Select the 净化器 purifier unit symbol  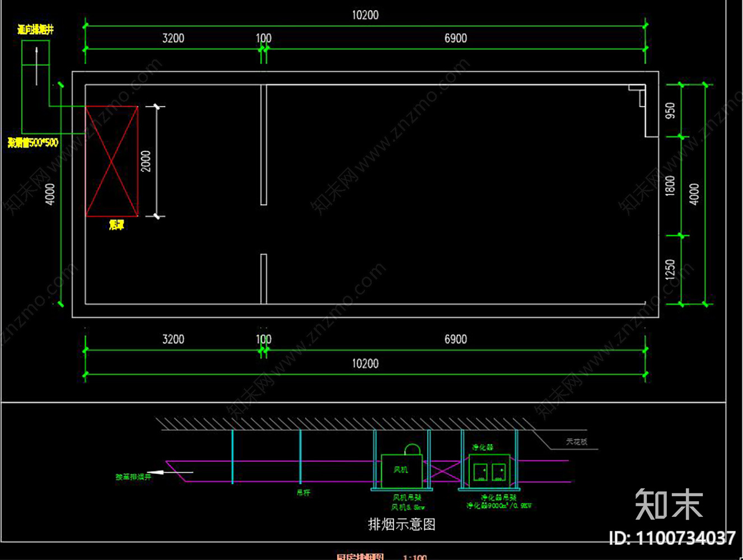[x=489, y=471]
